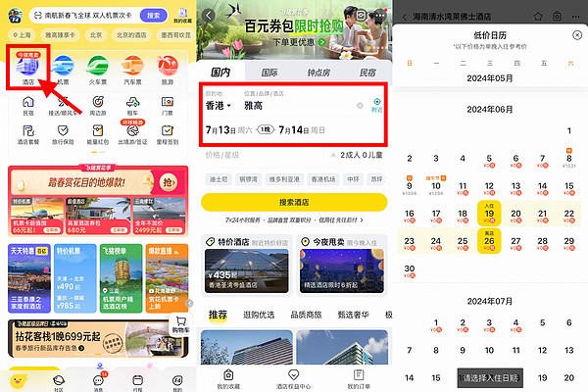Select July 5 in the calendar
This screenshot has height=392, width=588.
click(x=542, y=322)
